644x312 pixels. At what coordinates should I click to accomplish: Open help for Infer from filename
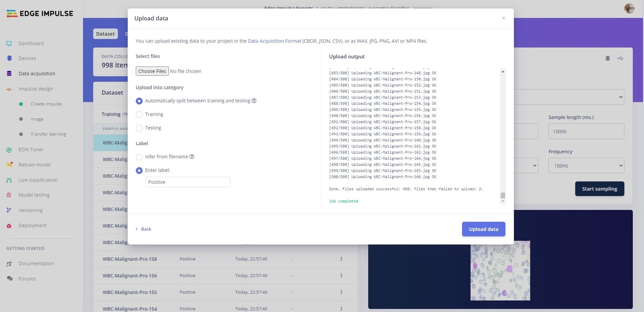click(192, 157)
